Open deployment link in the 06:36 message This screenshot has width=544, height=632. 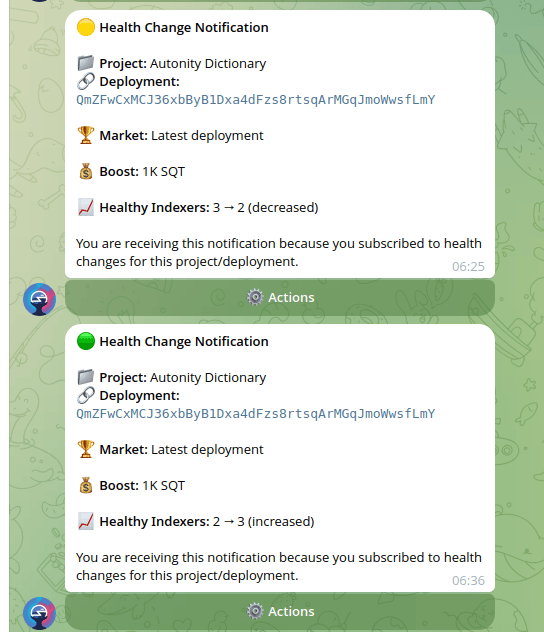point(255,414)
